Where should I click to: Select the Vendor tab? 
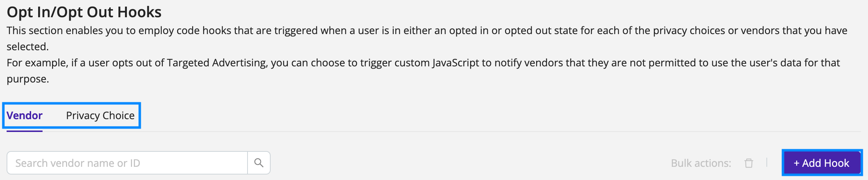click(25, 115)
